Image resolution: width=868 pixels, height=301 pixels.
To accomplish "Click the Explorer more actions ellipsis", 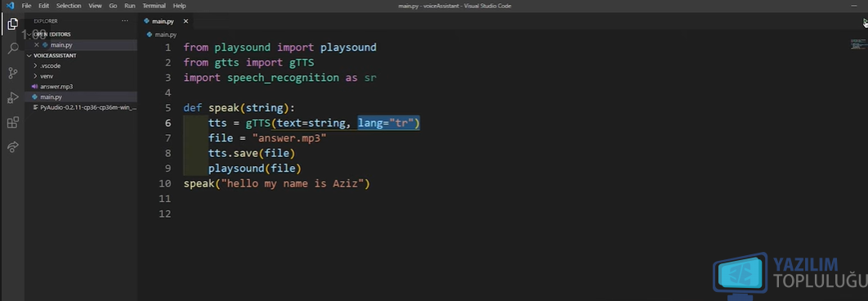I will 125,21.
